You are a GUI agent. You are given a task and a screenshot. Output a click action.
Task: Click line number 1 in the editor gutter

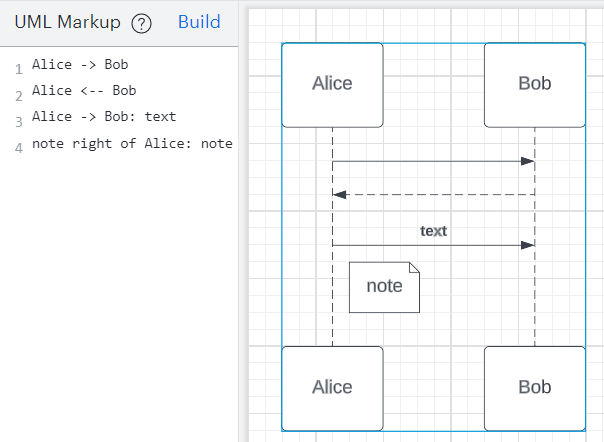pyautogui.click(x=18, y=70)
